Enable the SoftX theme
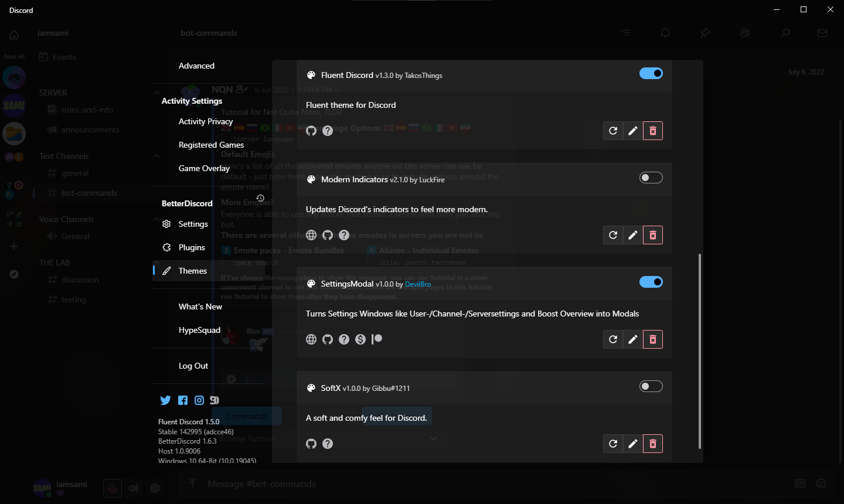This screenshot has width=844, height=504. pyautogui.click(x=651, y=386)
